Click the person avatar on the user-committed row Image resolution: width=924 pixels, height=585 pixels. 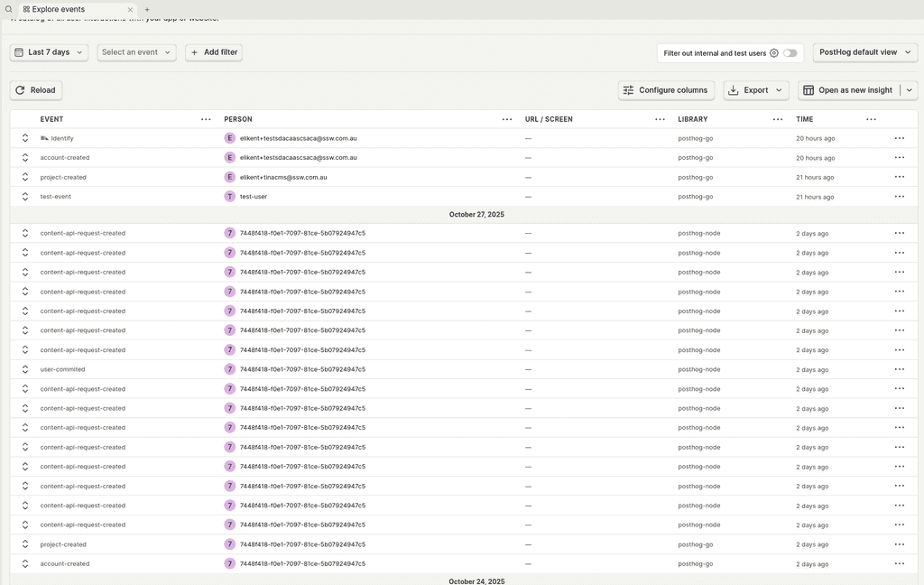pyautogui.click(x=230, y=369)
